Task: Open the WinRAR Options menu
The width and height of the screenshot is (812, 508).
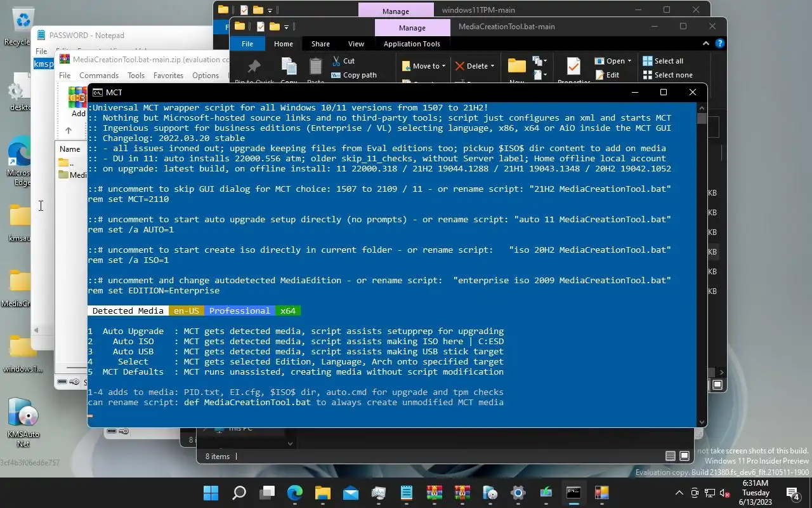Action: click(x=206, y=75)
